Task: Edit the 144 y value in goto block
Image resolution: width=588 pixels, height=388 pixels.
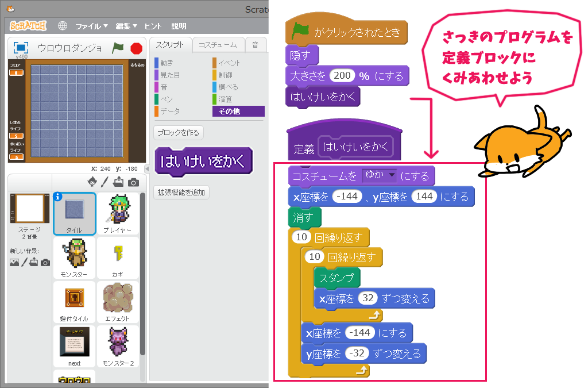Action: 424,196
